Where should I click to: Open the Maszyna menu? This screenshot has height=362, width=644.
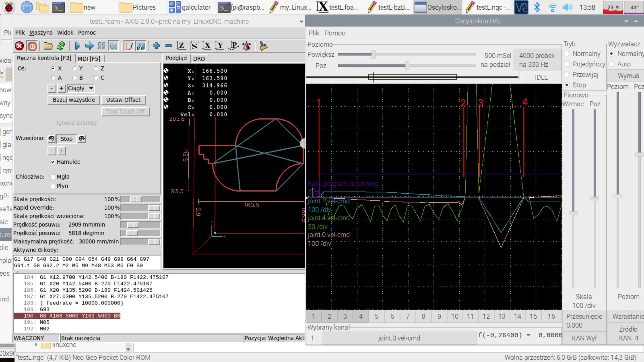pos(41,33)
